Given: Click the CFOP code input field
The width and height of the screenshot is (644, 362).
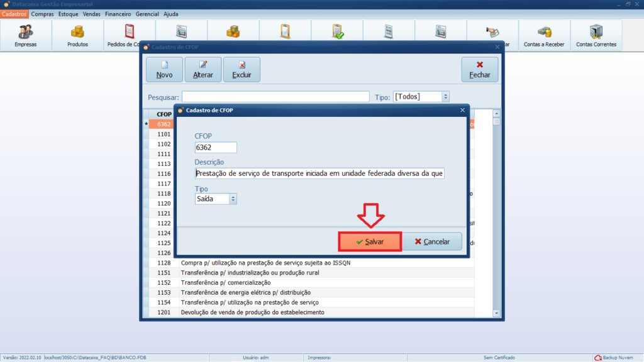Looking at the screenshot, I should tap(216, 147).
